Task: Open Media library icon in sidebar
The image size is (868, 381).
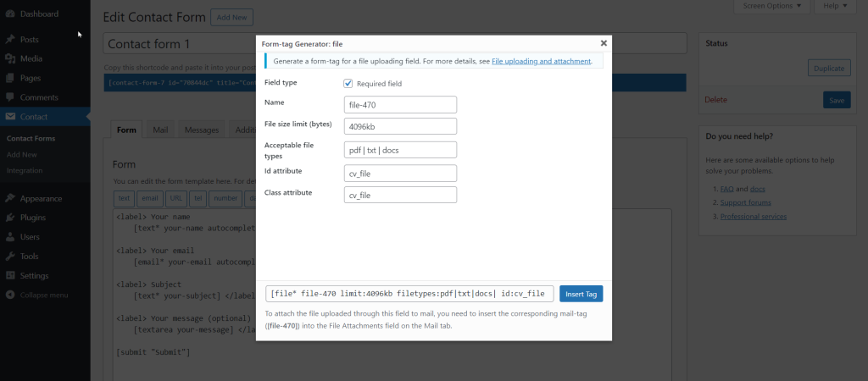Action: (x=10, y=58)
